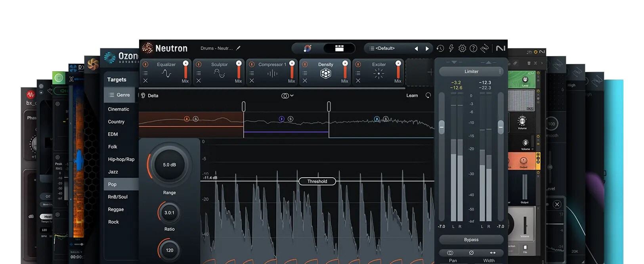Open the Compressor 1 presets list

[252, 73]
